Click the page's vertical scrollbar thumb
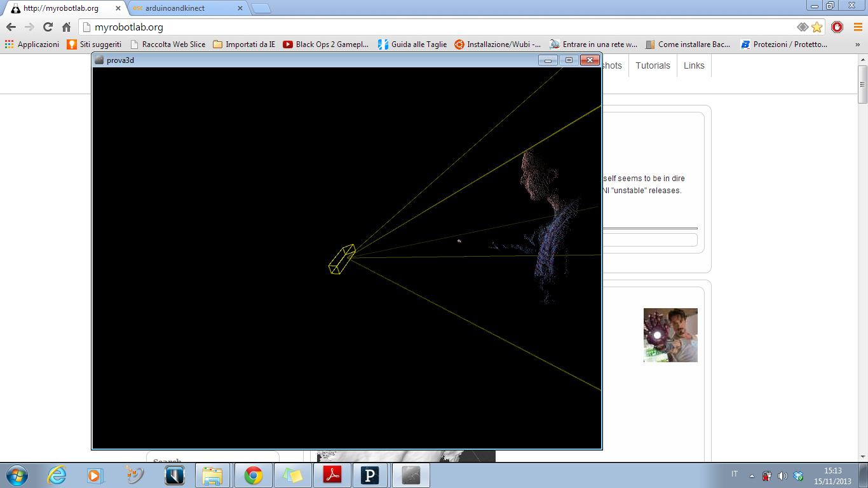 (x=862, y=84)
